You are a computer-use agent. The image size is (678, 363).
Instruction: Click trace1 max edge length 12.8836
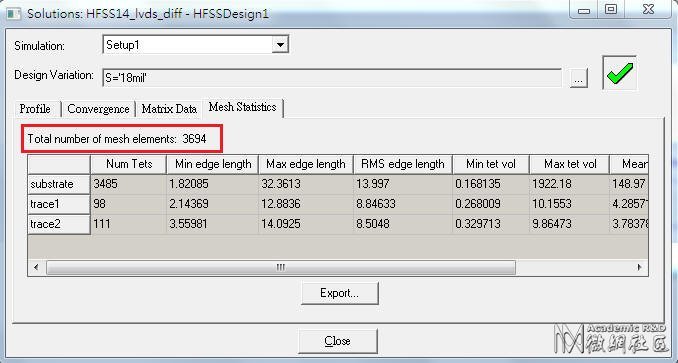[x=306, y=204]
